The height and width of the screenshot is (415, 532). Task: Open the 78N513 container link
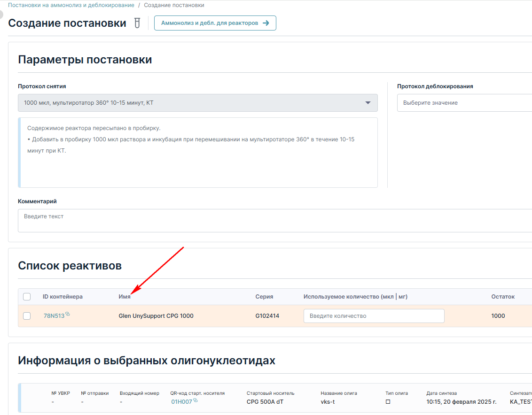pos(54,316)
